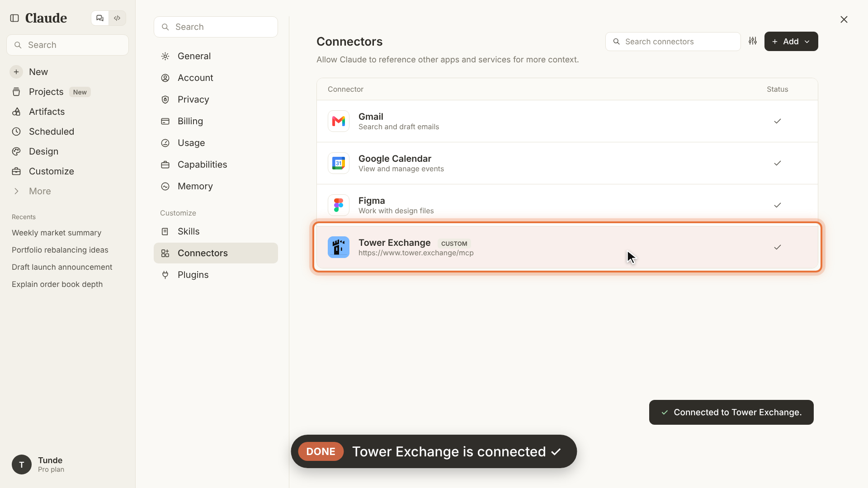The image size is (868, 488).
Task: Open General settings
Action: [x=216, y=56]
